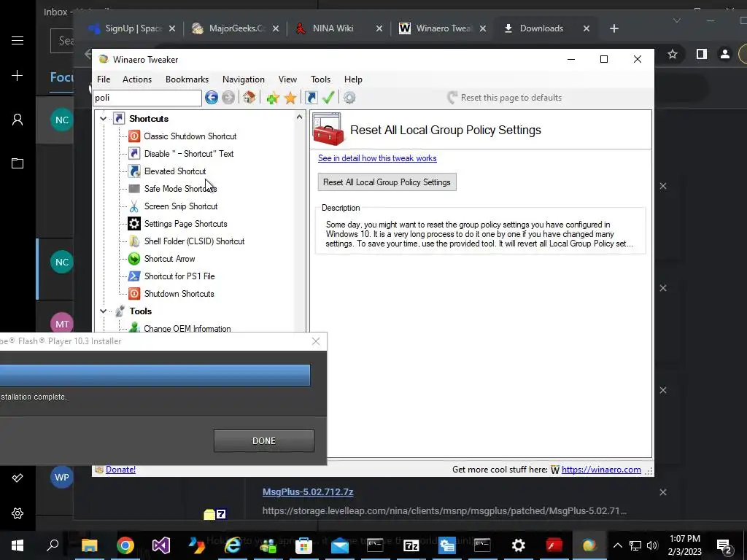Viewport: 747px width, 560px height.
Task: Select Elevated Shortcut tree item
Action: (175, 171)
